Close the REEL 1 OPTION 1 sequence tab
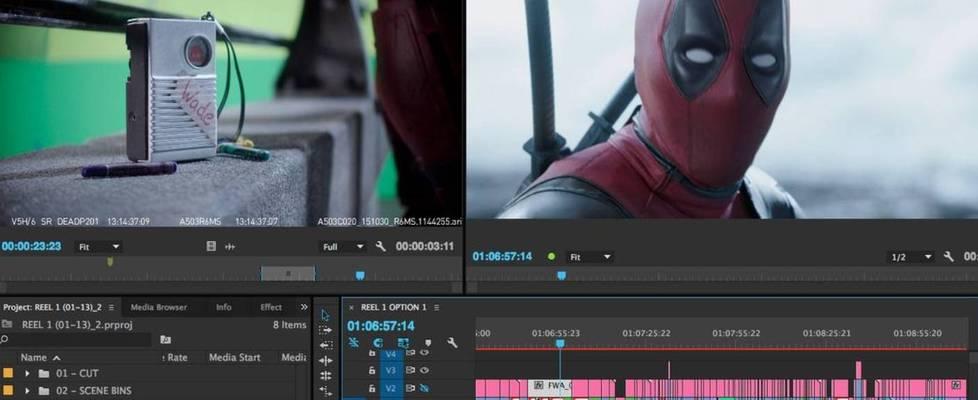This screenshot has height=400, width=978. point(351,308)
